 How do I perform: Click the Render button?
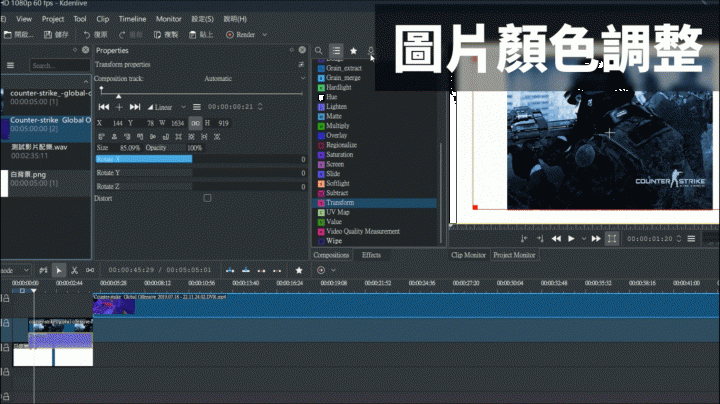241,34
